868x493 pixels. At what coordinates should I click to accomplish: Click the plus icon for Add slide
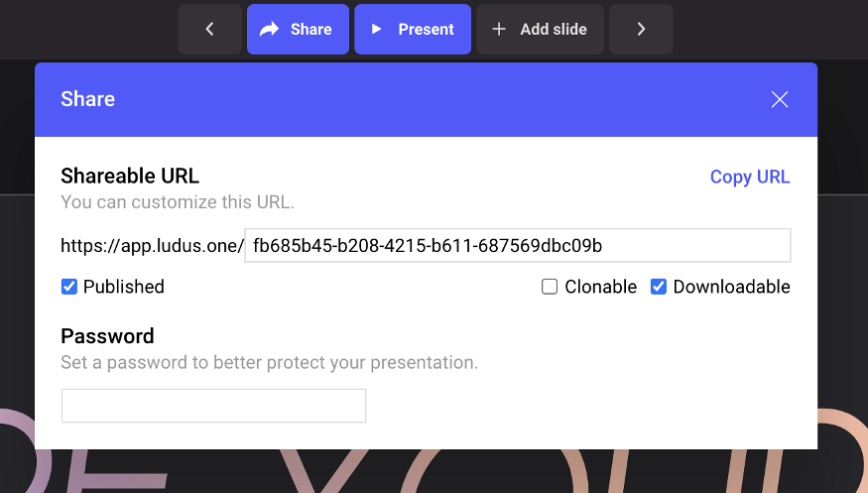(498, 30)
